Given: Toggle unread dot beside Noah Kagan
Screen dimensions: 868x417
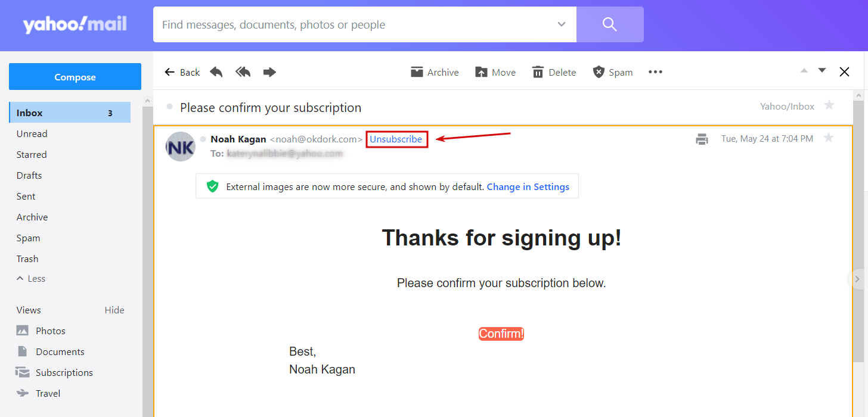Looking at the screenshot, I should [x=203, y=139].
